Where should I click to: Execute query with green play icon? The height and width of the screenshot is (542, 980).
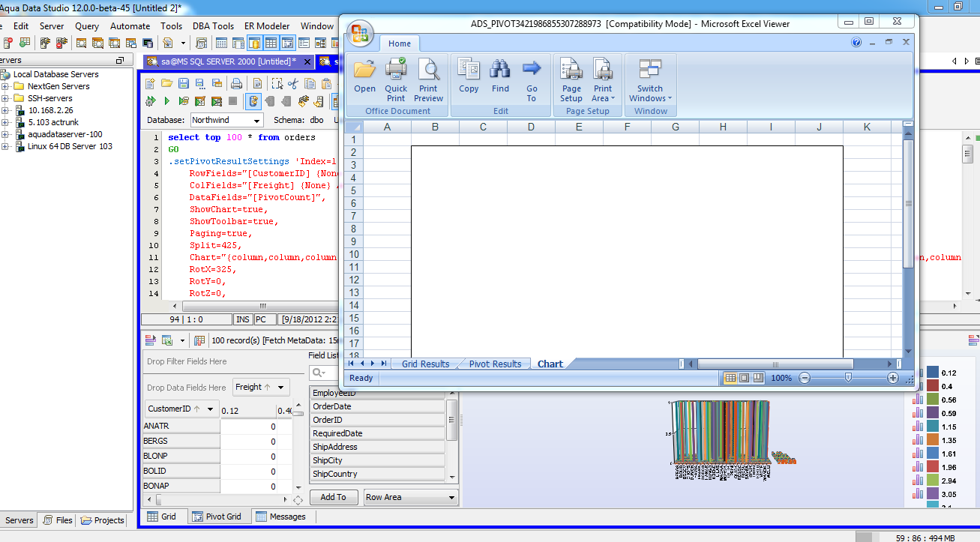(166, 101)
